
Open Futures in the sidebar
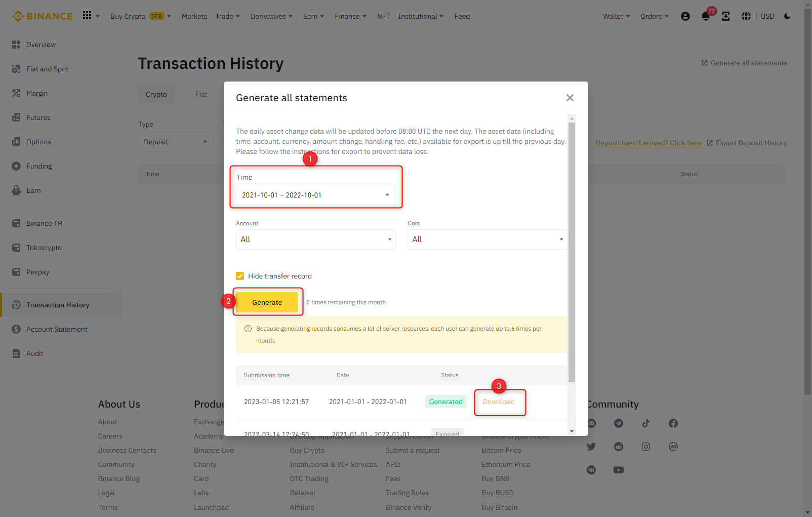pos(61,117)
